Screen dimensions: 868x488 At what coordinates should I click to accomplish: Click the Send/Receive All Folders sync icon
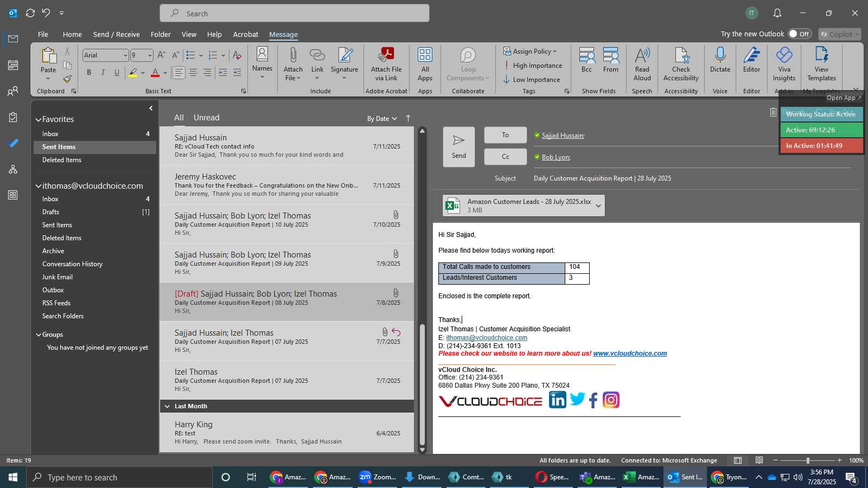[30, 12]
